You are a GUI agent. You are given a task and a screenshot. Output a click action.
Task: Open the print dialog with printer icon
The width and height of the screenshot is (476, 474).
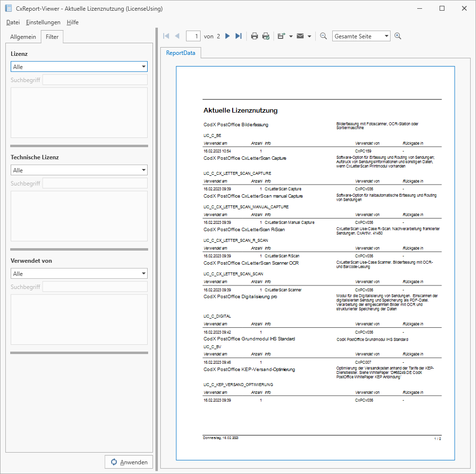pyautogui.click(x=255, y=36)
